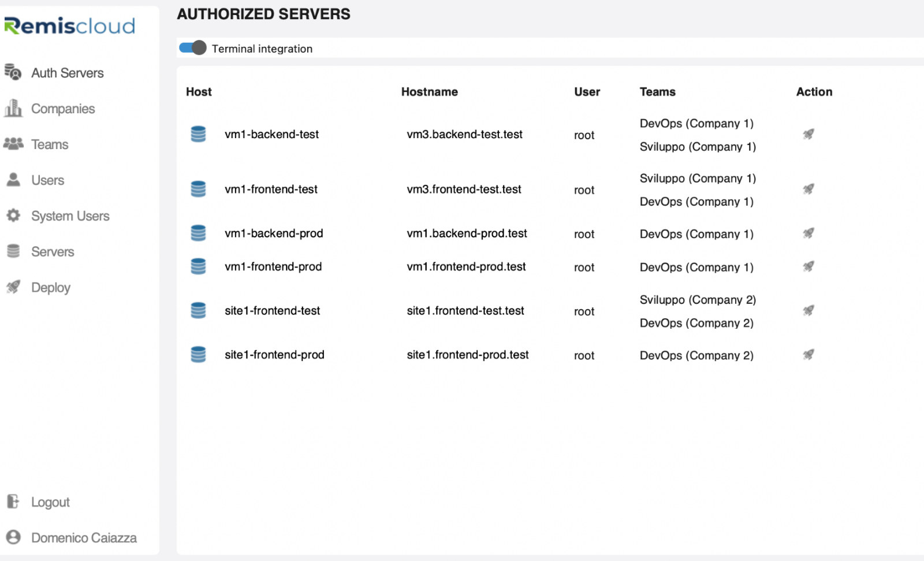
Task: Click the rocket icon for vm1-frontend-prod
Action: [x=808, y=266]
